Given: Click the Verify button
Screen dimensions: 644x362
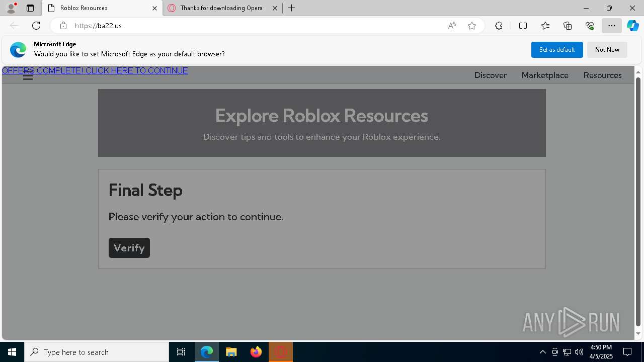Looking at the screenshot, I should click(129, 248).
